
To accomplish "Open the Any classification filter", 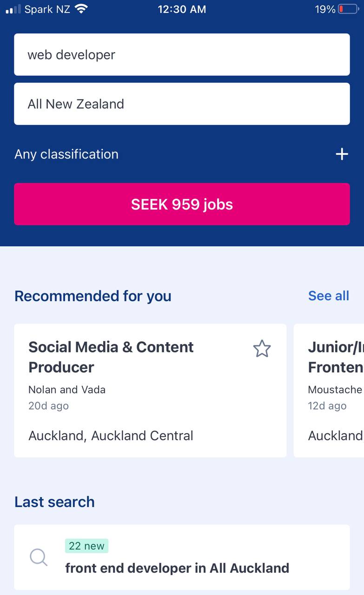I will coord(66,154).
